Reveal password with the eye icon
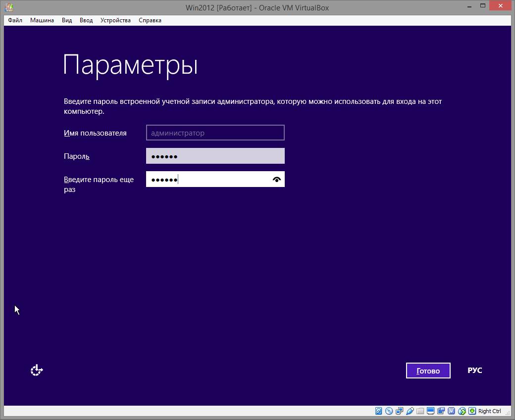 277,180
